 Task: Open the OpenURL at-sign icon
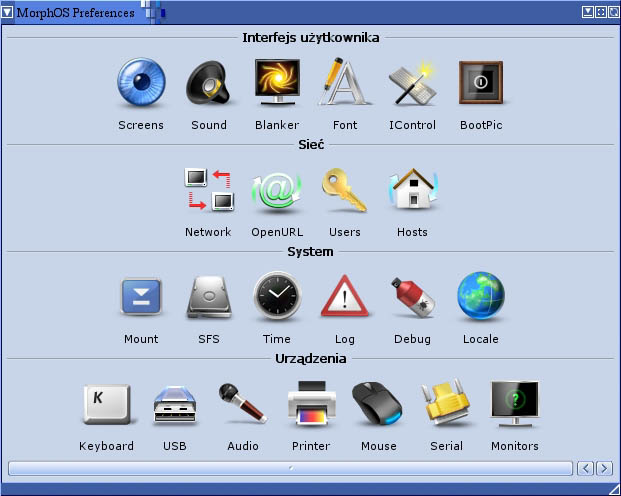[276, 191]
